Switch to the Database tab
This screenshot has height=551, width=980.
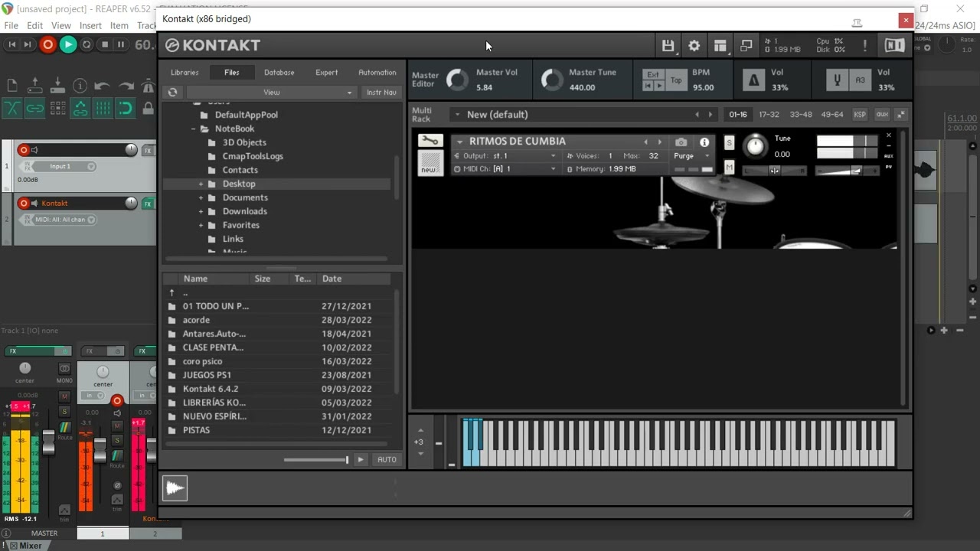(279, 73)
